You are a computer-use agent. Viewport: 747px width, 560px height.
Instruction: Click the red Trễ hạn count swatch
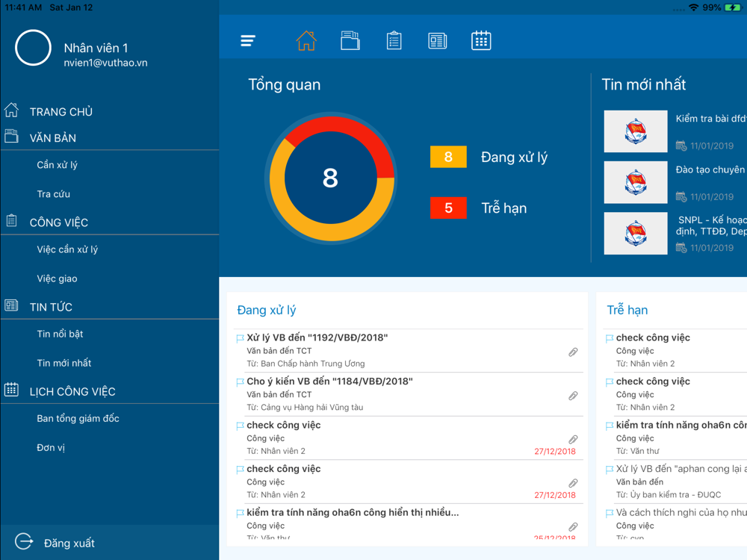pyautogui.click(x=448, y=208)
